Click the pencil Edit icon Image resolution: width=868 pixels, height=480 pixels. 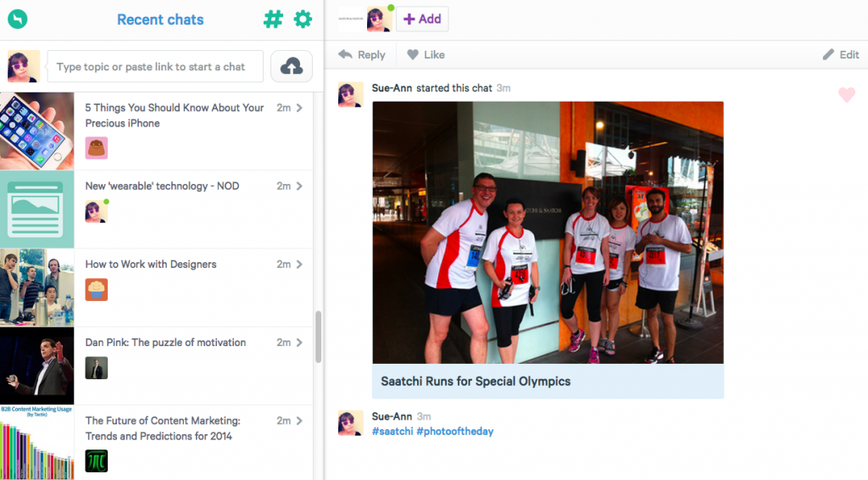pyautogui.click(x=829, y=54)
